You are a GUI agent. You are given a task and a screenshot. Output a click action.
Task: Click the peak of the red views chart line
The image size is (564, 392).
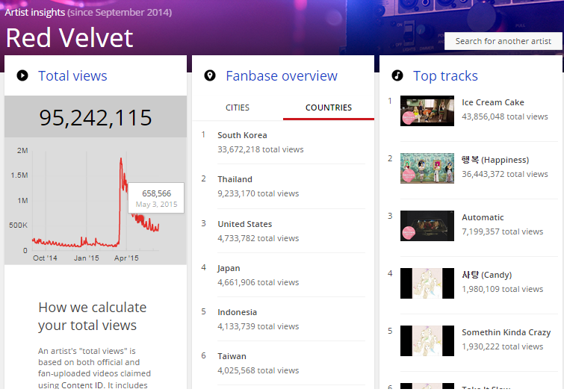121,158
